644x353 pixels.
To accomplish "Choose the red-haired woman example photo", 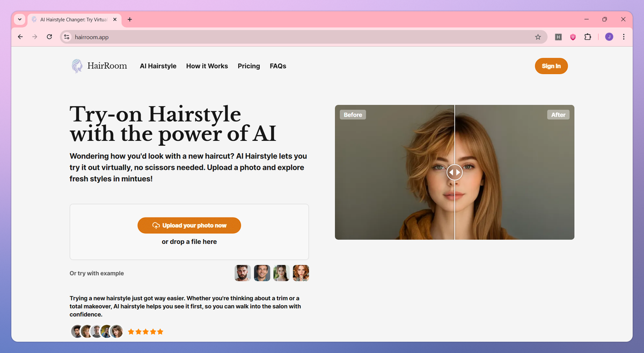I will pos(301,273).
